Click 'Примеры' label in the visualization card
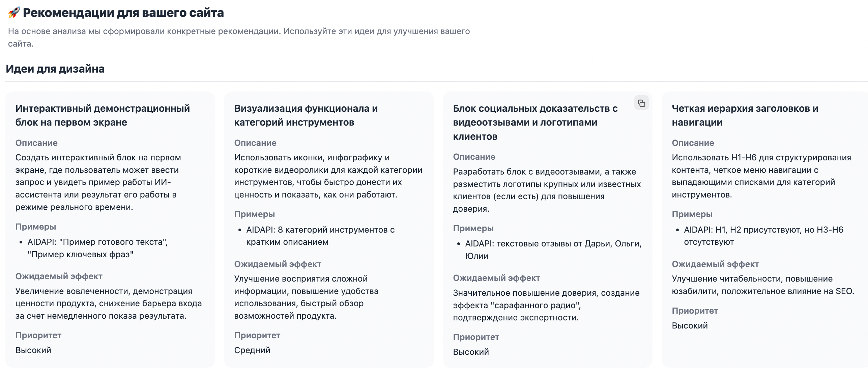Viewport: 868px width, 368px height. [254, 214]
